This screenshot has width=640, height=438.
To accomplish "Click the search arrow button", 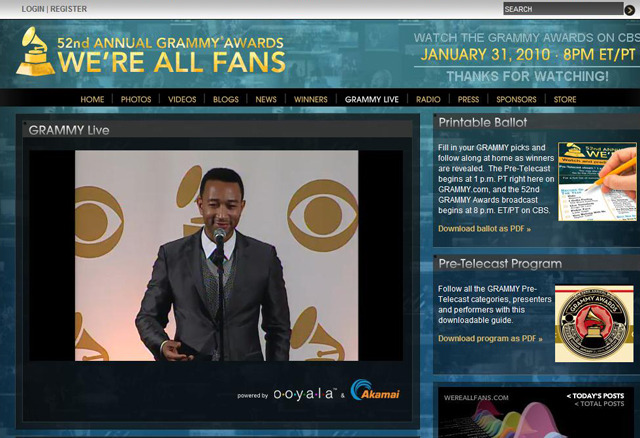I will (630, 10).
